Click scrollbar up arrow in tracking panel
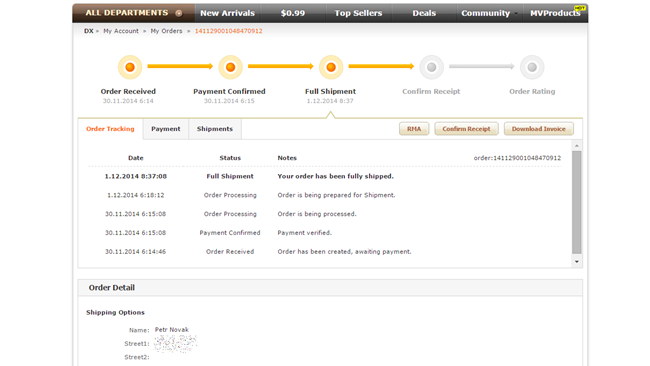Viewport: 650px width, 366px height. [x=577, y=146]
